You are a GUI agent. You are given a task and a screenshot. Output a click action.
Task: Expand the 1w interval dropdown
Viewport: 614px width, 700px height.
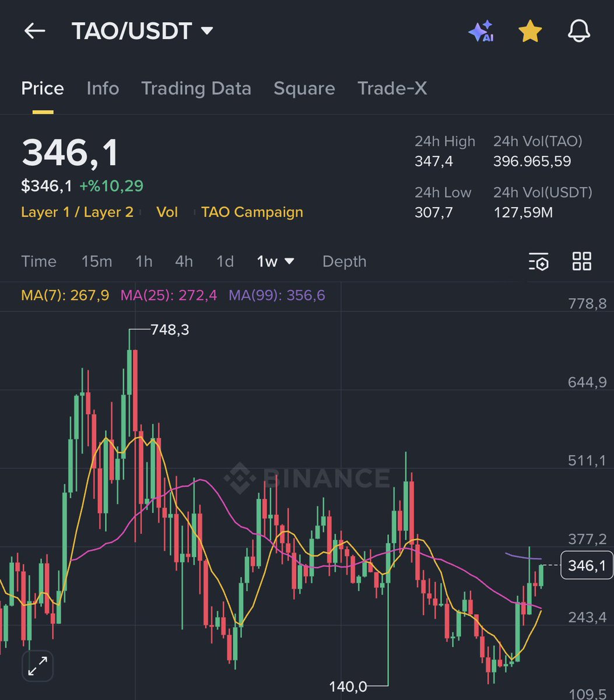click(276, 261)
